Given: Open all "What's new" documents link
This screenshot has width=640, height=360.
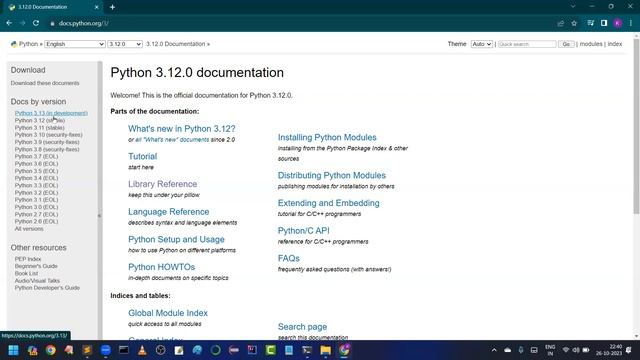Looking at the screenshot, I should pyautogui.click(x=172, y=140).
